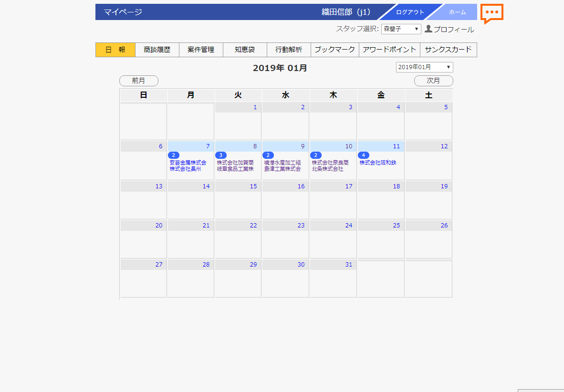Open the 案件管理 tab
This screenshot has height=392, width=564.
pyautogui.click(x=201, y=50)
